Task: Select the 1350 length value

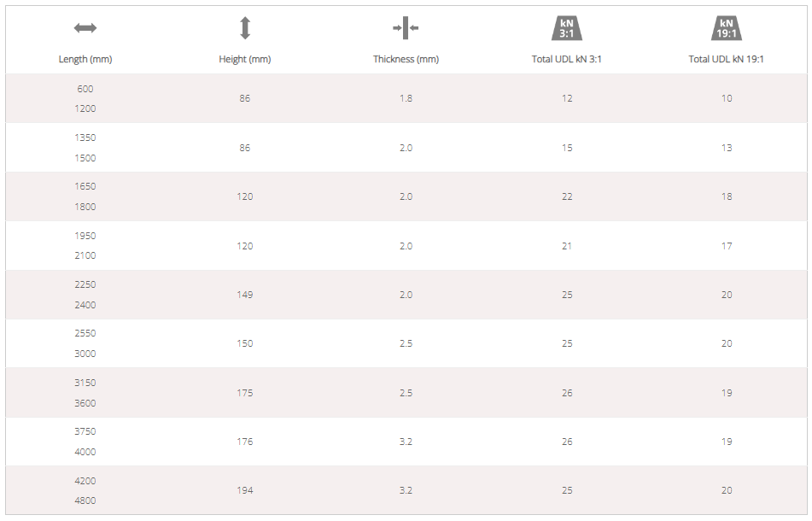Action: pos(85,138)
